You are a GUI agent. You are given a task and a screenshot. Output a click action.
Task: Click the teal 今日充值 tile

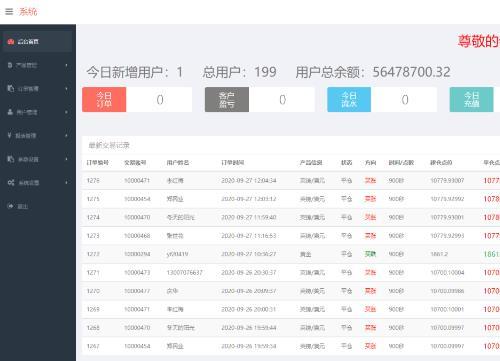[x=471, y=100]
